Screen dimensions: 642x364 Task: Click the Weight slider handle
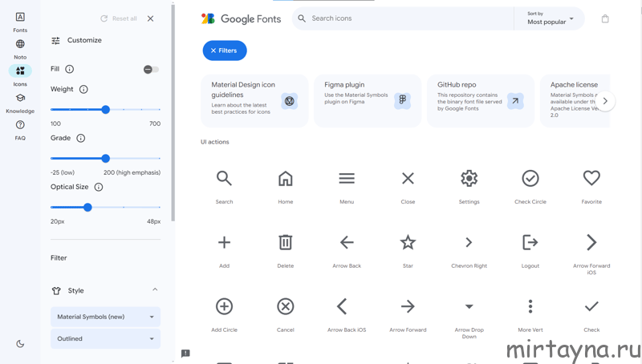(x=106, y=110)
